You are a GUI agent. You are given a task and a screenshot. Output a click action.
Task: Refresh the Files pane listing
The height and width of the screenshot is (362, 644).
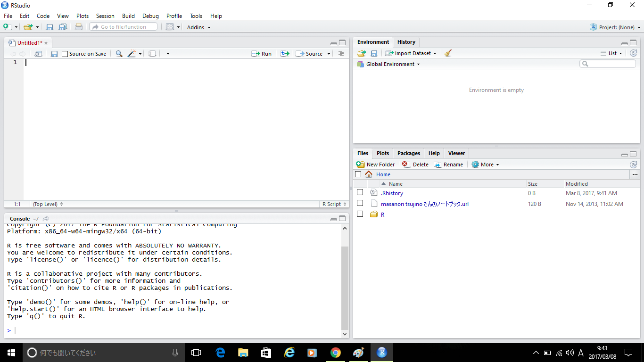coord(633,165)
